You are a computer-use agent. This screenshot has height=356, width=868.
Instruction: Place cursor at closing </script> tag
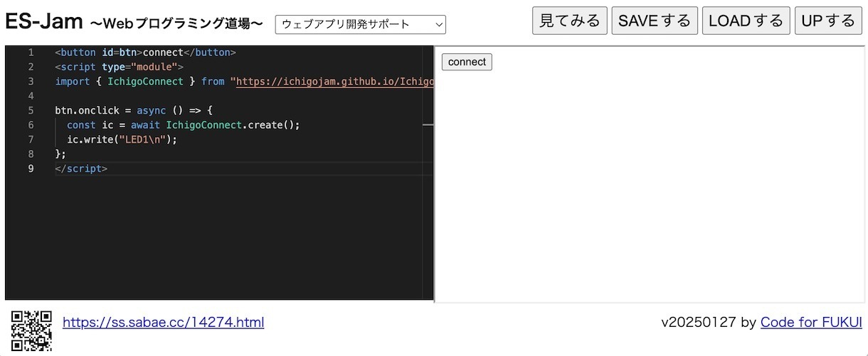(81, 168)
